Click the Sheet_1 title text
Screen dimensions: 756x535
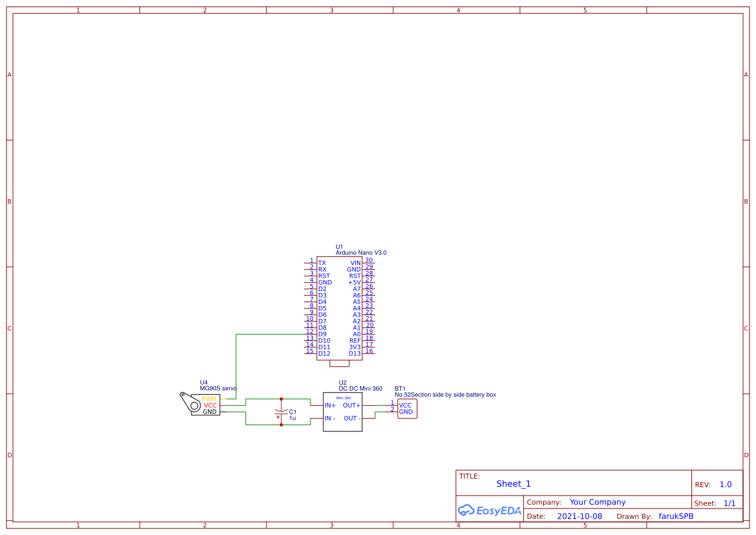point(513,483)
